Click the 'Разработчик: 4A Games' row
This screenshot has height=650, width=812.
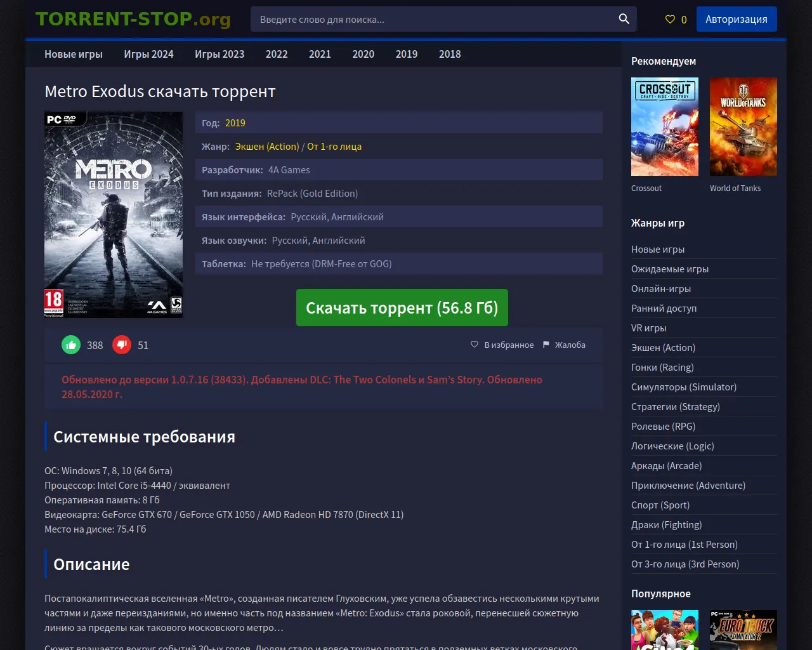(399, 170)
